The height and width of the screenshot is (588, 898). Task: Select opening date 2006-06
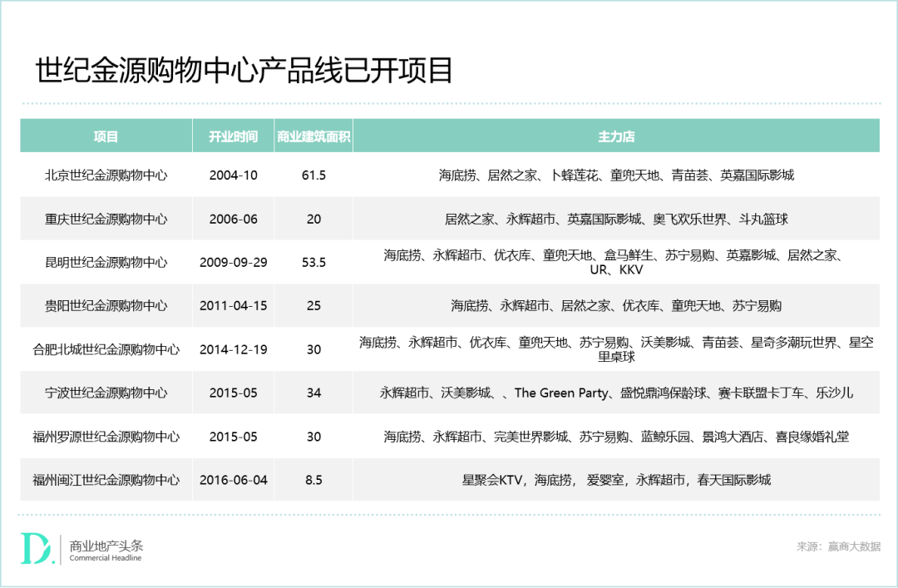(233, 219)
